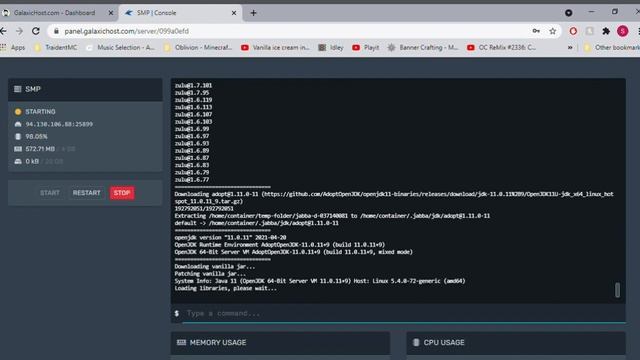Click the address bar URL
640x360 pixels.
[127, 31]
